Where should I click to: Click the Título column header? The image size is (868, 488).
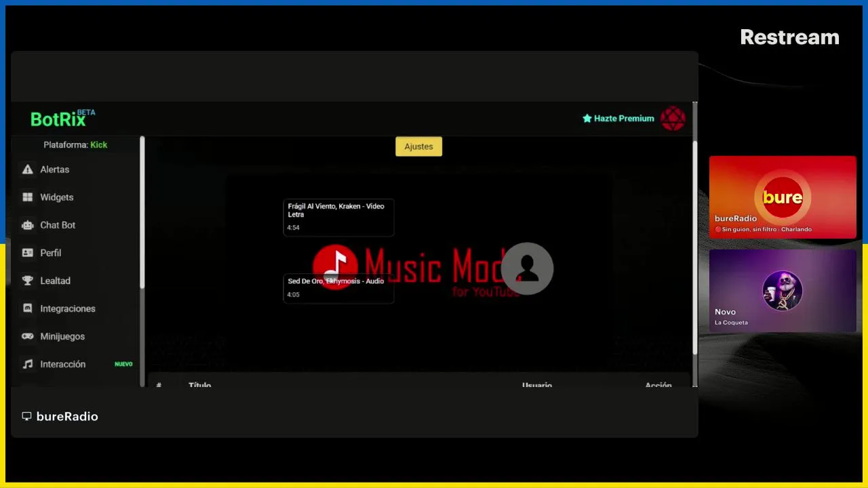click(199, 384)
